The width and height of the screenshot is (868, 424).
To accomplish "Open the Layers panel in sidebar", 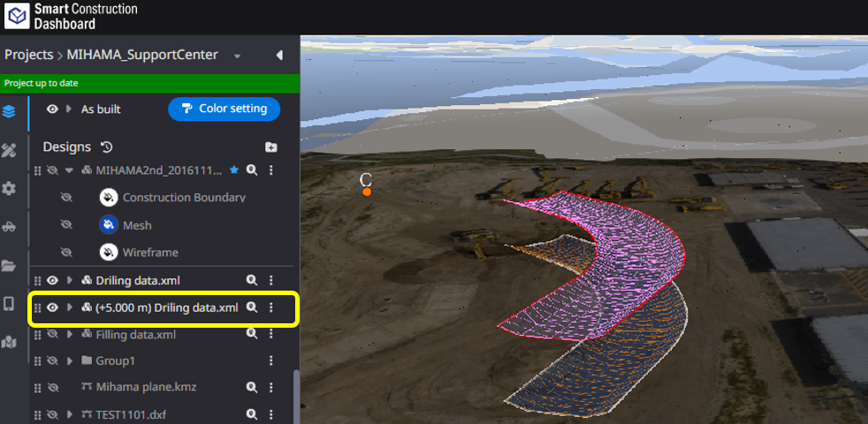I will pyautogui.click(x=9, y=112).
